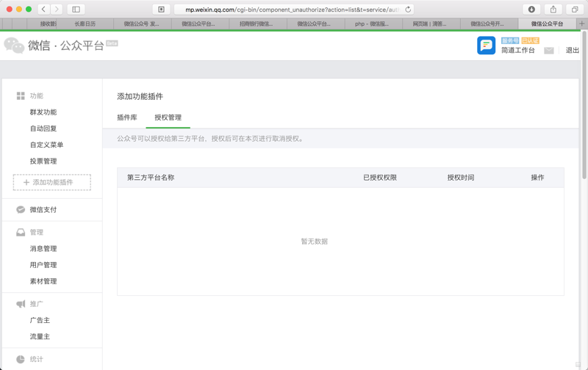Viewport: 588px width, 370px height.
Task: Click the page vertical scrollbar
Action: point(584,105)
